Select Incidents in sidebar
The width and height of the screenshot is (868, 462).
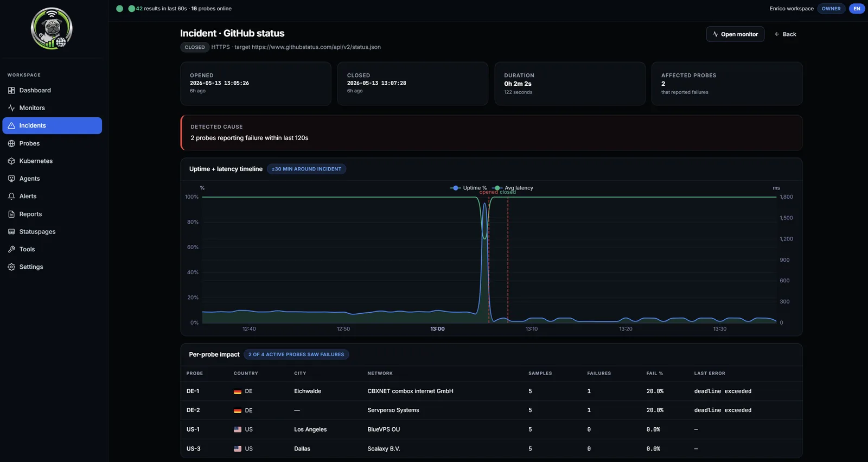coord(52,125)
